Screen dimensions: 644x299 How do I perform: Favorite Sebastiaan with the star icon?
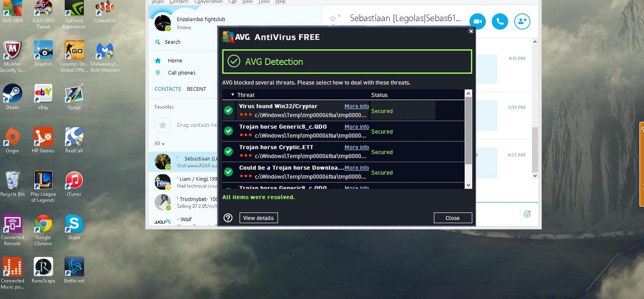tap(333, 18)
